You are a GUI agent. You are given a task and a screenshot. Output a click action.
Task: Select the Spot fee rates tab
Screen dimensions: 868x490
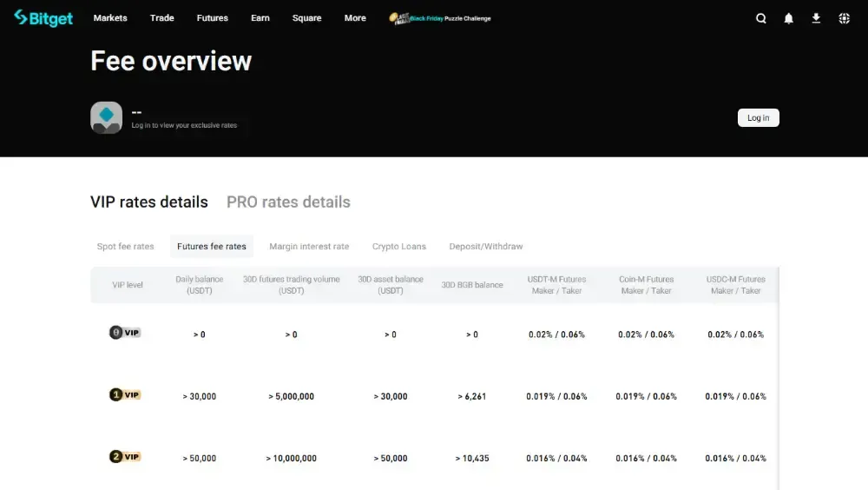coord(126,247)
